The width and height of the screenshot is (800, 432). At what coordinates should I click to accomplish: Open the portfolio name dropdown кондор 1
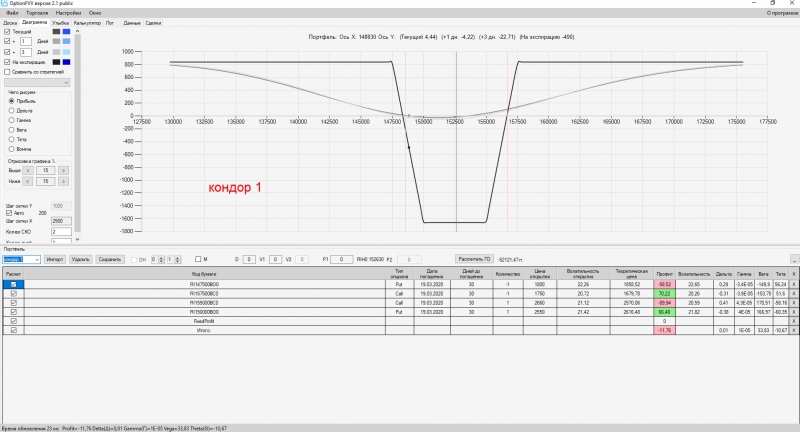[x=21, y=260]
